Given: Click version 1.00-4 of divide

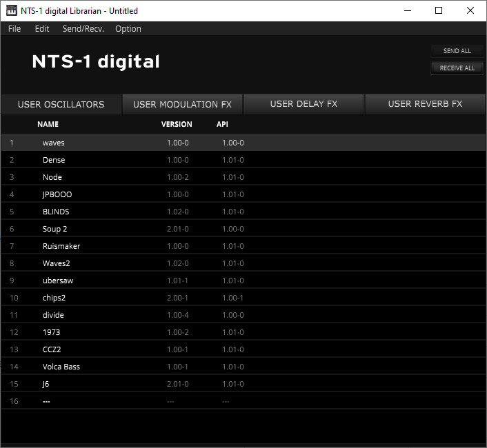Looking at the screenshot, I should pyautogui.click(x=178, y=315).
